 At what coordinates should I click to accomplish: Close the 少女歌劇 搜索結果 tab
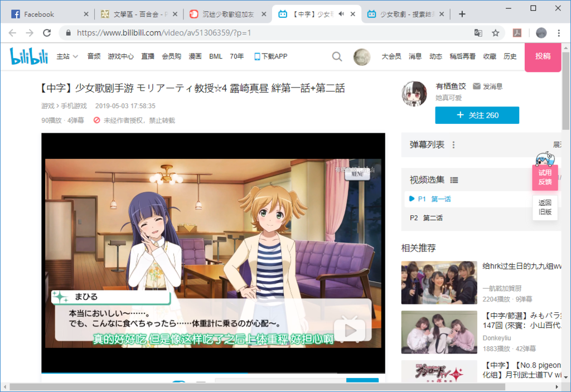point(442,14)
